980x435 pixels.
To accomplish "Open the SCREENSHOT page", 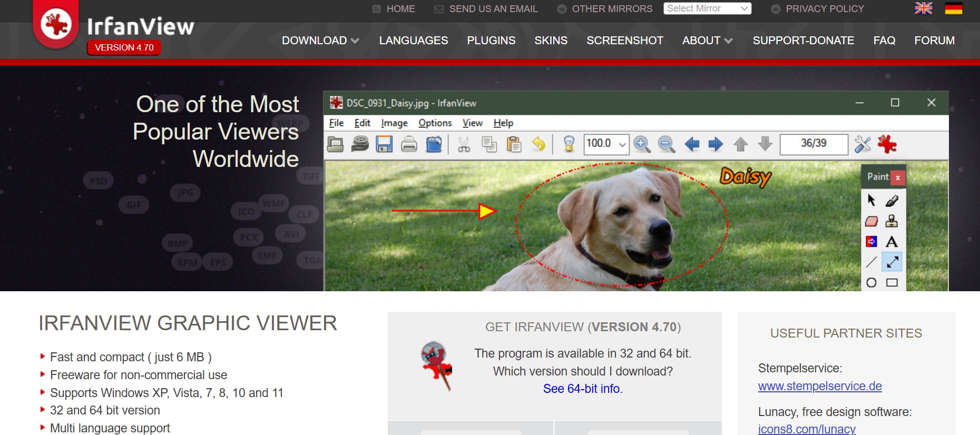I will click(625, 41).
